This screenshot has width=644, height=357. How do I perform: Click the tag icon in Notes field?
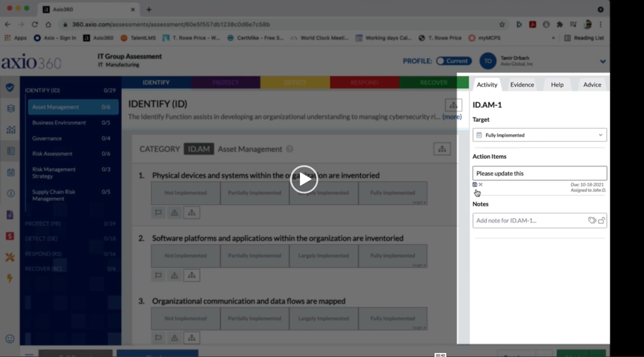click(x=592, y=220)
